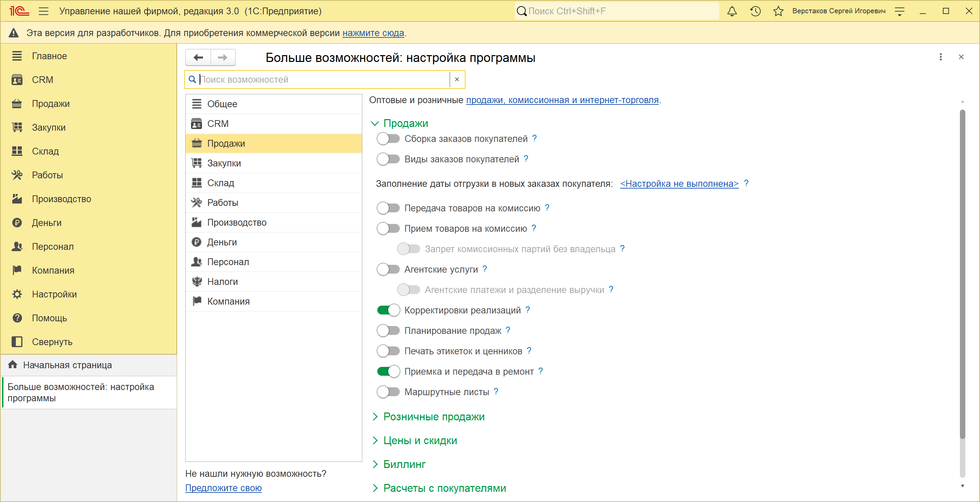The width and height of the screenshot is (980, 502).
Task: Select Компания in settings category list
Action: pyautogui.click(x=273, y=302)
